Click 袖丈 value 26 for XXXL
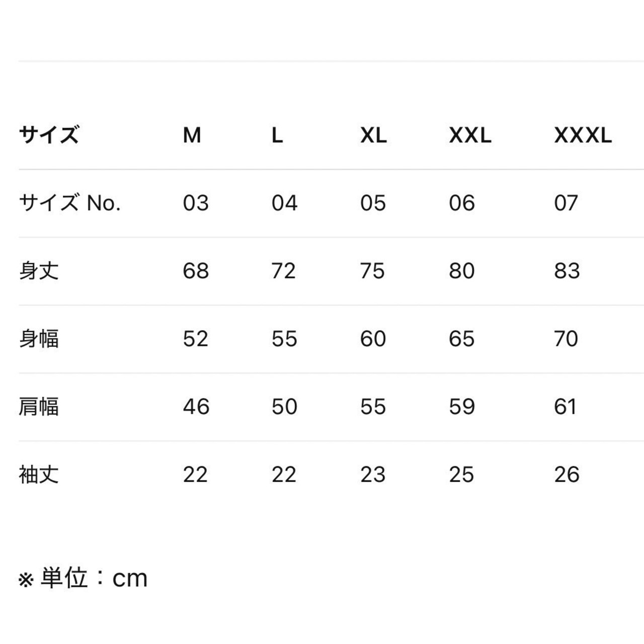Screen dimensions: 644x644 567,474
